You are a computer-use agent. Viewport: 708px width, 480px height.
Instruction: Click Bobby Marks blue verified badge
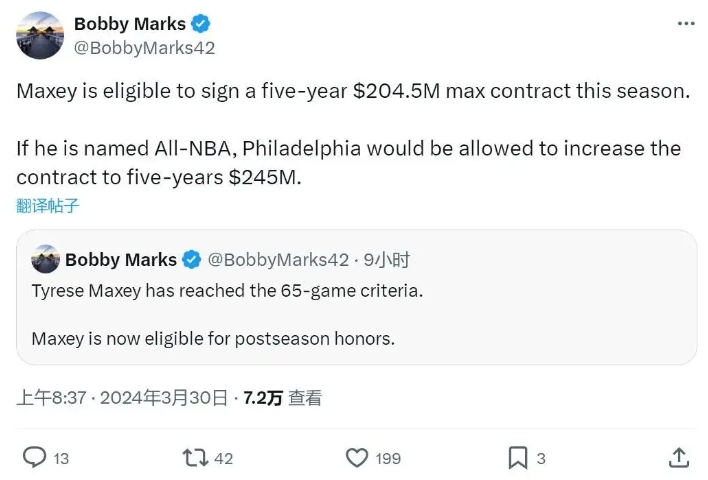point(200,24)
